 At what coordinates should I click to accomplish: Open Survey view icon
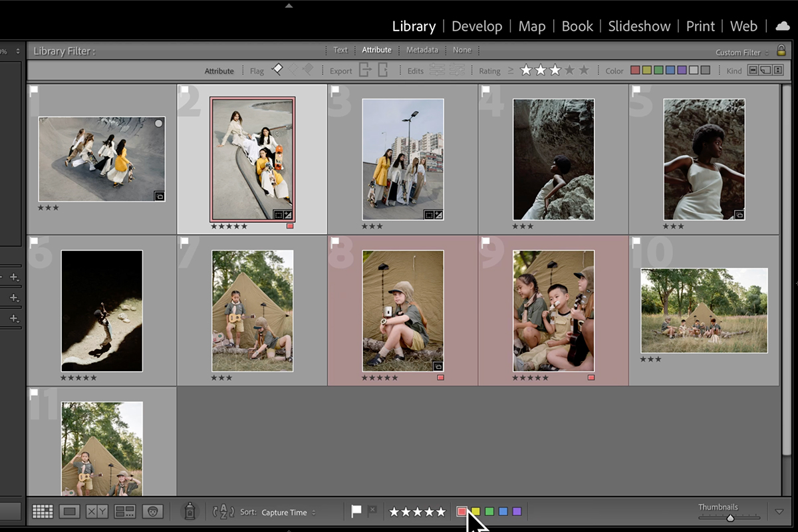pos(124,511)
